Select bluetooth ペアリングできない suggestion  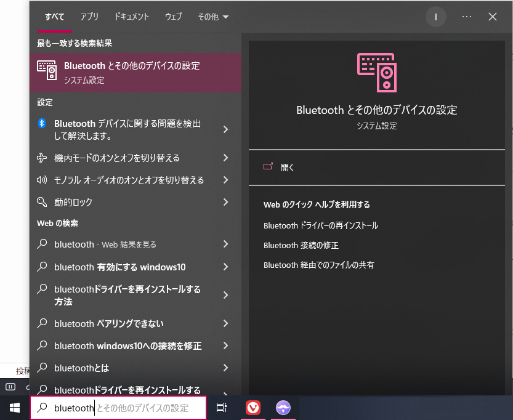coord(109,324)
